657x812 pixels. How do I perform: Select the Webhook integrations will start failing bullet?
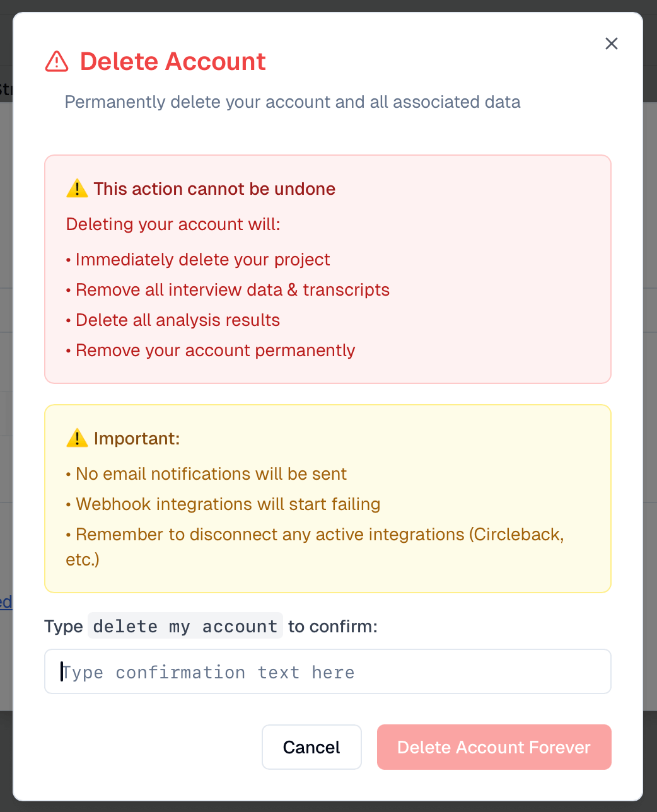(228, 504)
